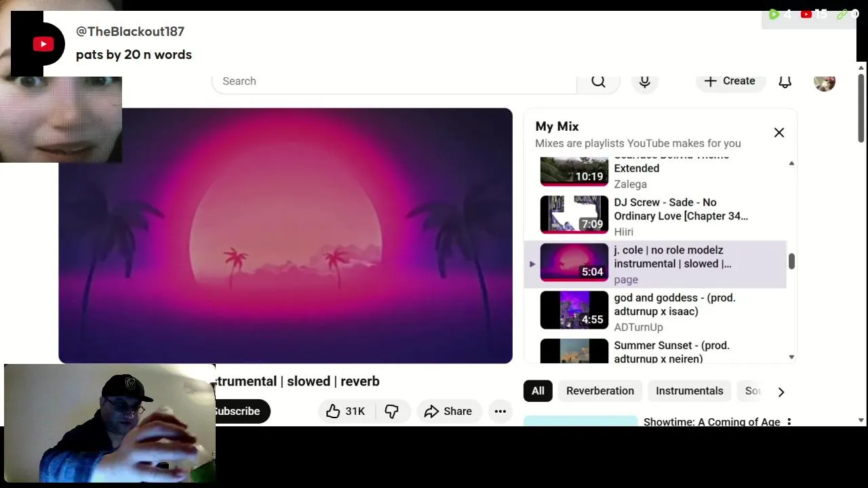Click the YouTube logo in chat overlay
Image resolution: width=868 pixels, height=488 pixels.
tap(43, 45)
